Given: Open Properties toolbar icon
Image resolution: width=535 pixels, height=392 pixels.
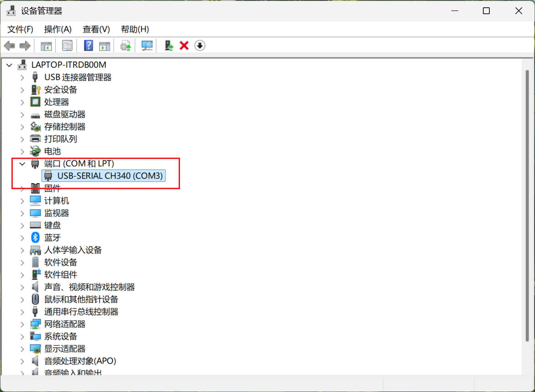Looking at the screenshot, I should click(x=67, y=46).
